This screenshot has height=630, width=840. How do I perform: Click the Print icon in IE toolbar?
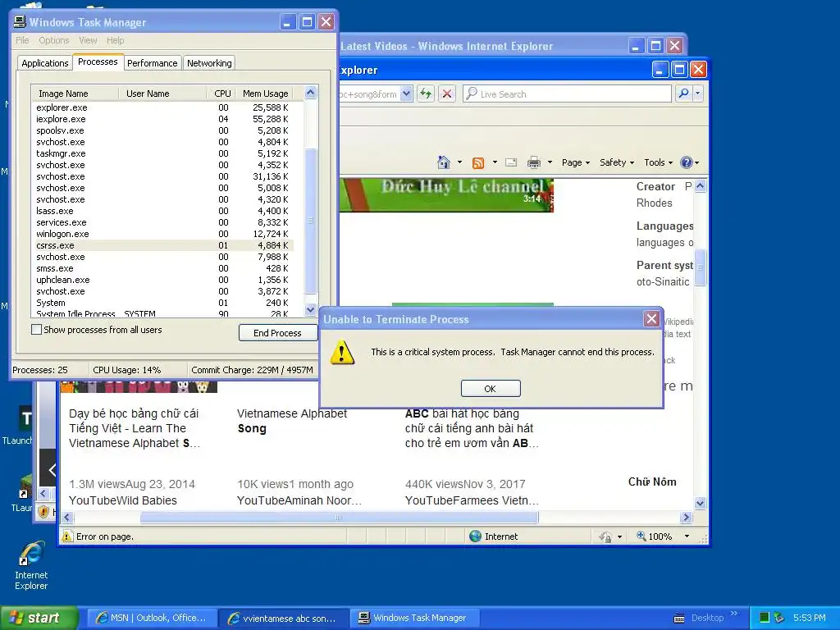coord(533,162)
